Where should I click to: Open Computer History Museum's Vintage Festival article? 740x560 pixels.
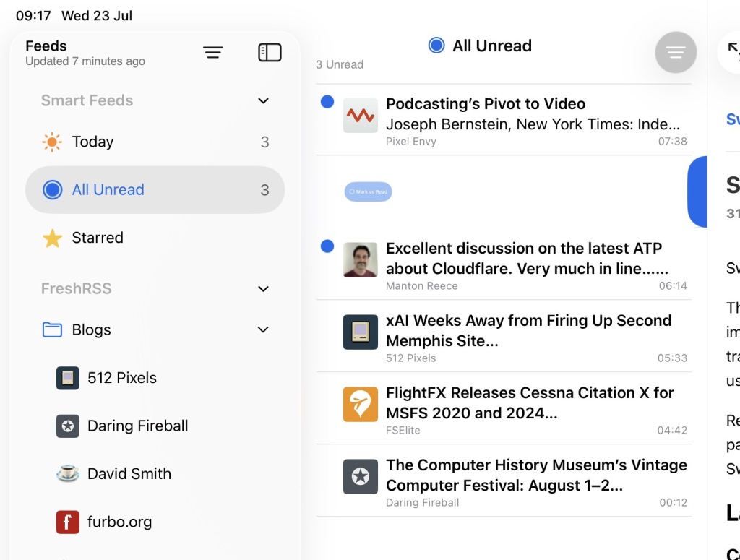tap(504, 481)
